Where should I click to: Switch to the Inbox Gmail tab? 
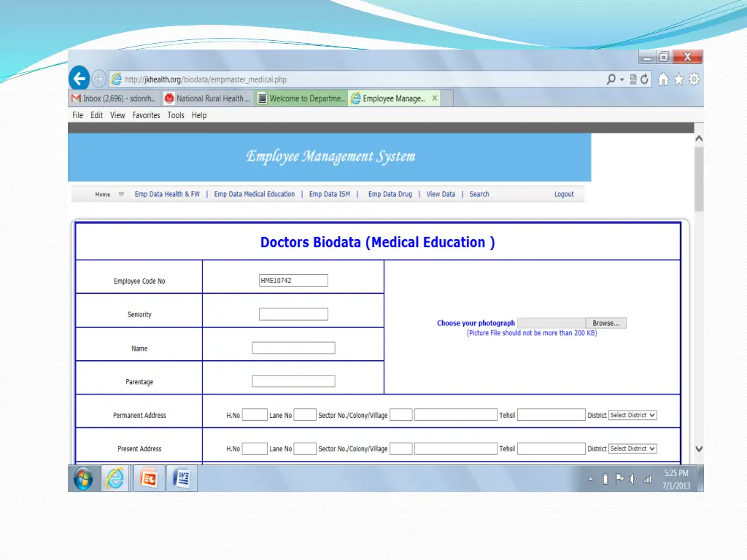[x=113, y=98]
